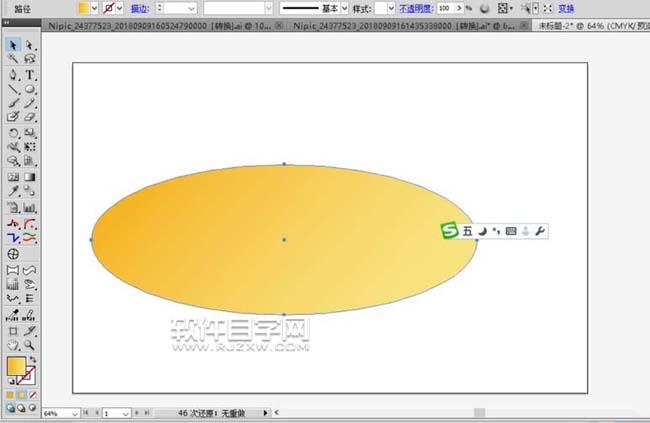Open the zoom level 64% dropdown
Viewport: 650px width, 423px height.
click(75, 413)
